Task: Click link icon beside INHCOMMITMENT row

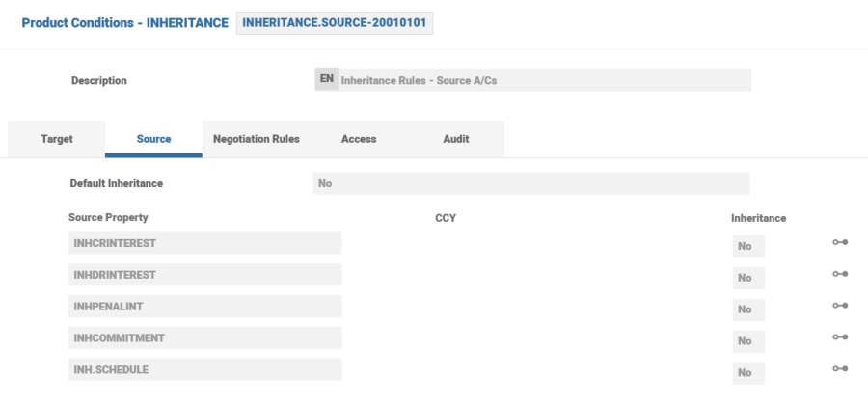Action: pos(839,337)
